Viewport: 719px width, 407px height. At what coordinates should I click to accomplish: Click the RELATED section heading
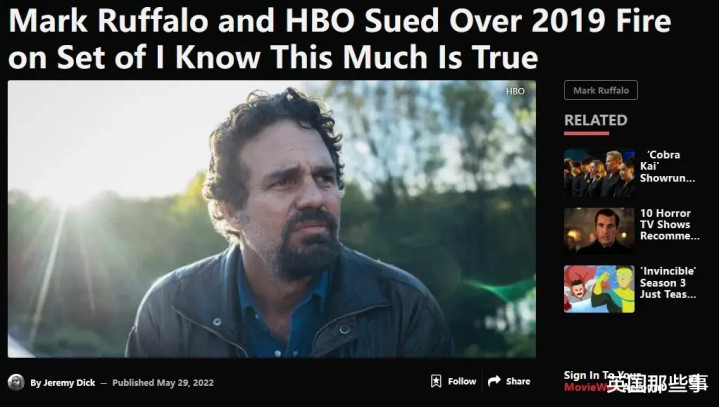pos(595,120)
